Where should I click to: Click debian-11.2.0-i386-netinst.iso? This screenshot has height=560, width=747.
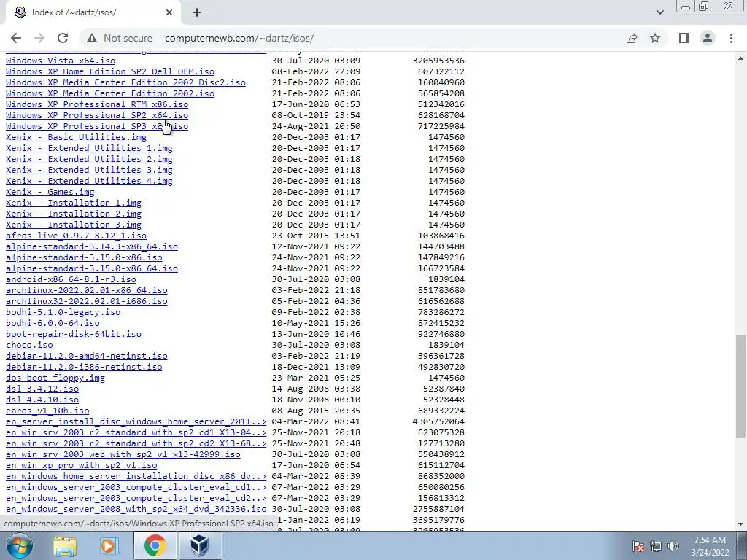coord(84,367)
